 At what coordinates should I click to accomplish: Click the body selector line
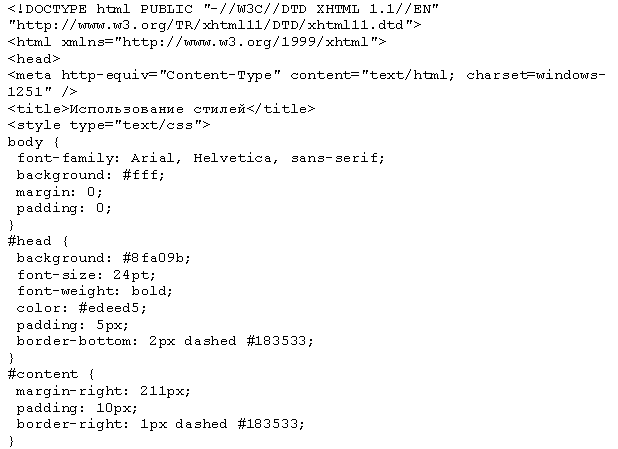(34, 142)
